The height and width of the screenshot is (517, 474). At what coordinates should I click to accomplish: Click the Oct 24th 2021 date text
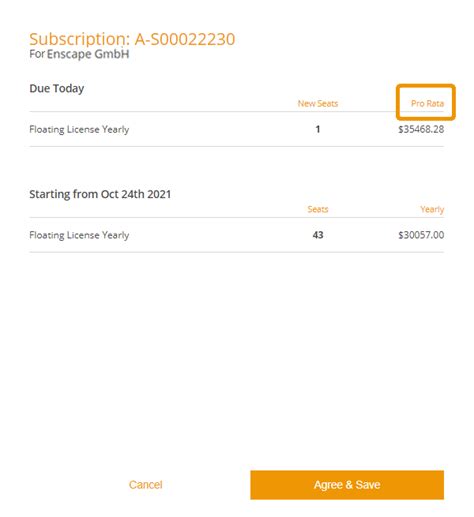pos(136,194)
